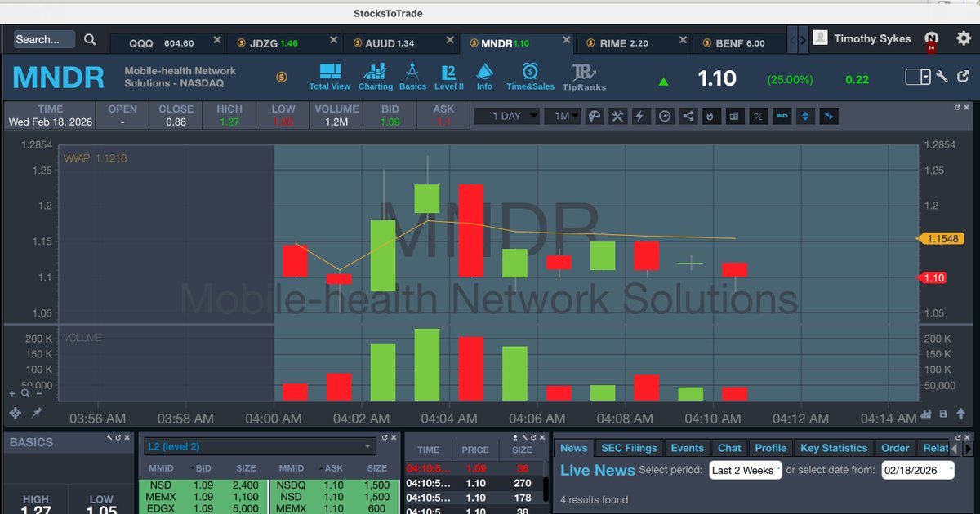Click the pin icon under the chart
Image resolution: width=980 pixels, height=514 pixels.
[x=37, y=414]
